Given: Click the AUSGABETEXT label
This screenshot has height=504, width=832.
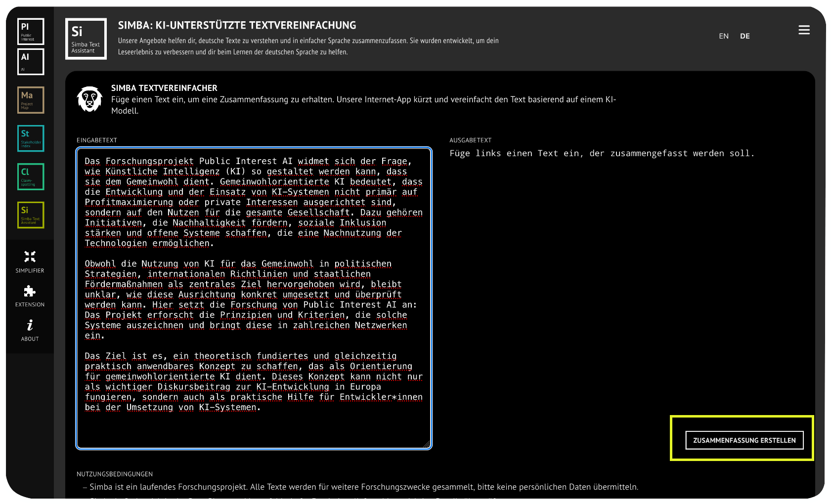Looking at the screenshot, I should (471, 140).
